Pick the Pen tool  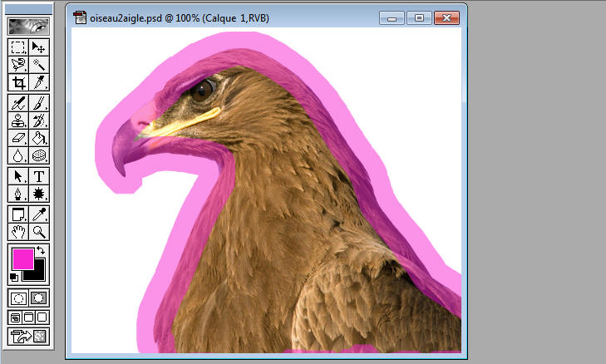pos(17,194)
